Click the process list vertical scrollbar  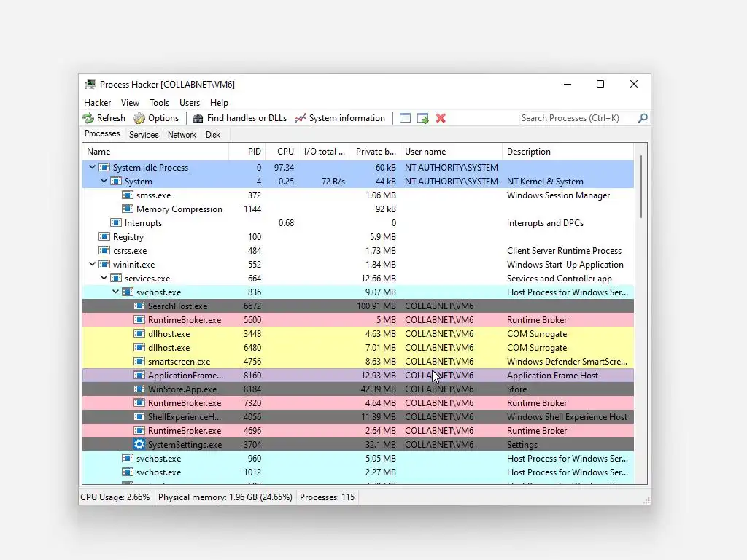pos(640,187)
